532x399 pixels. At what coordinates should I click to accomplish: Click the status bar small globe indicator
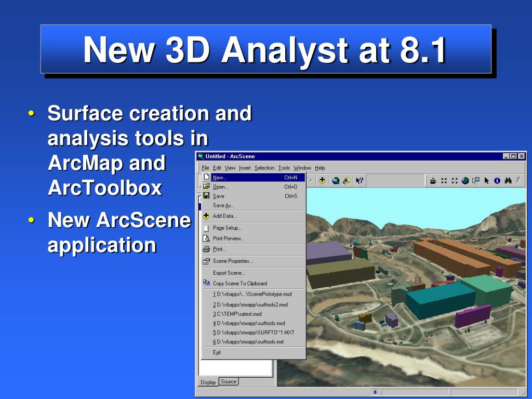(375, 392)
